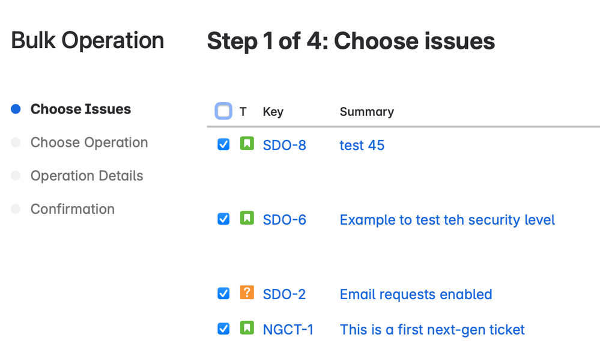Open the NGCT-1 issue key link
600x364 pixels.
coord(288,330)
